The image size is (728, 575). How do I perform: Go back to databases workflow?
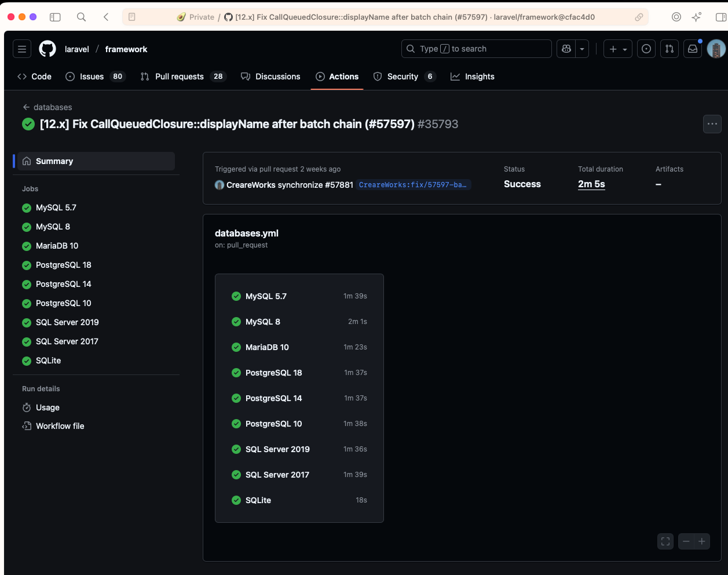coord(47,107)
